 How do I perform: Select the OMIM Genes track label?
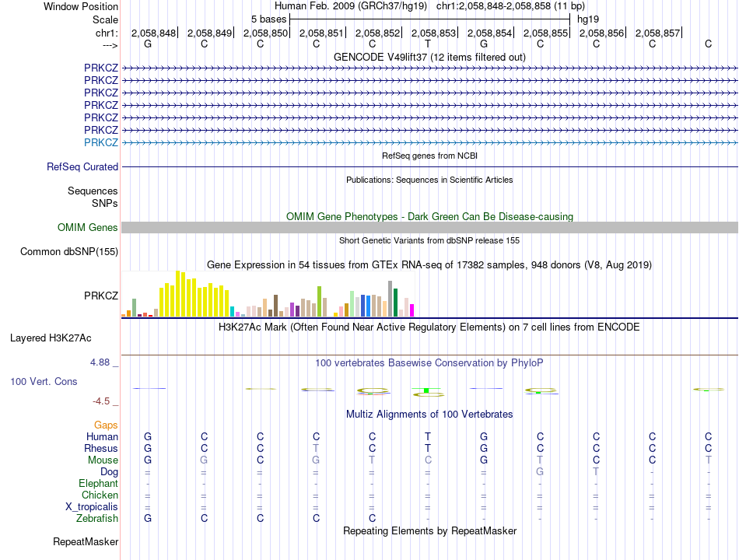click(88, 228)
